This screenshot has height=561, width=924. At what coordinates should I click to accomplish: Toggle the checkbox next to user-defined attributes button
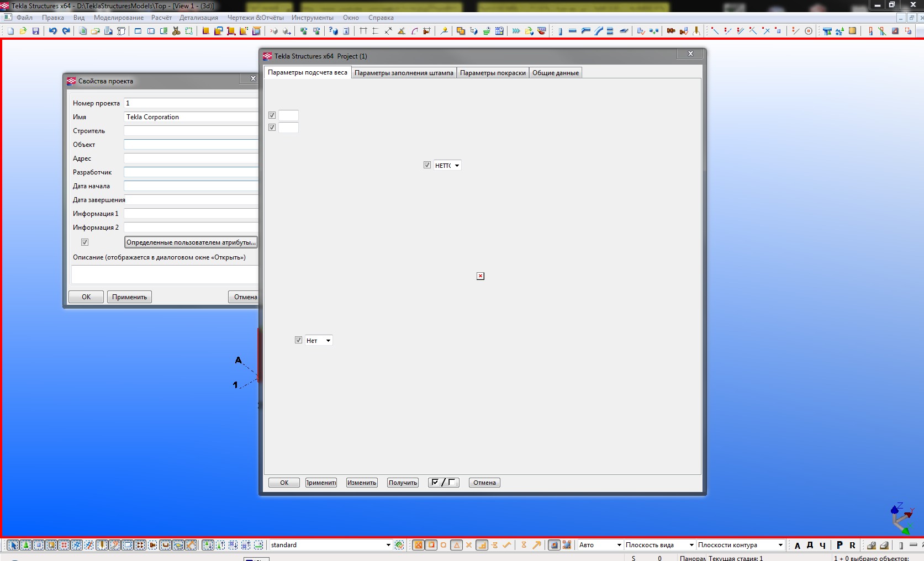(85, 242)
